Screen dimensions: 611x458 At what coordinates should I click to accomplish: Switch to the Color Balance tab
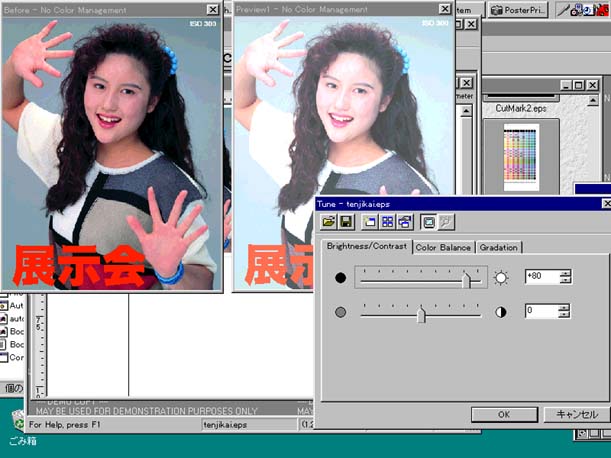coord(443,247)
